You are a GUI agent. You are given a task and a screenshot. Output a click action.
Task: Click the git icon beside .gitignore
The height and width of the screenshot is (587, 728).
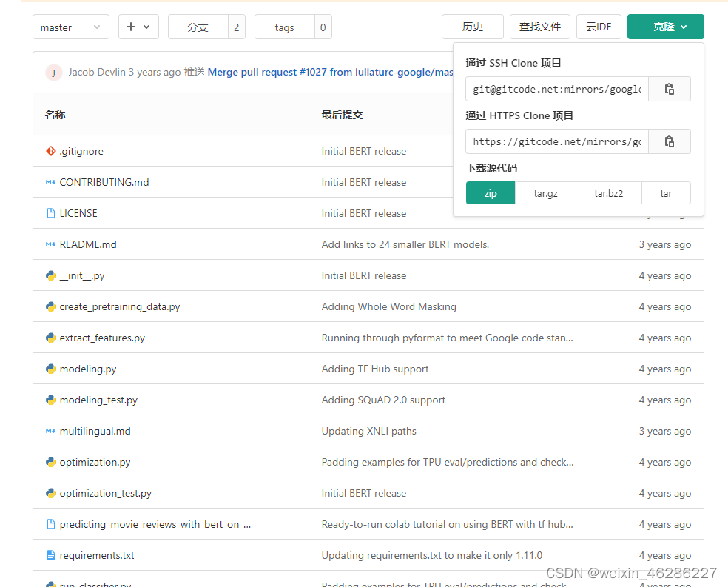[50, 151]
